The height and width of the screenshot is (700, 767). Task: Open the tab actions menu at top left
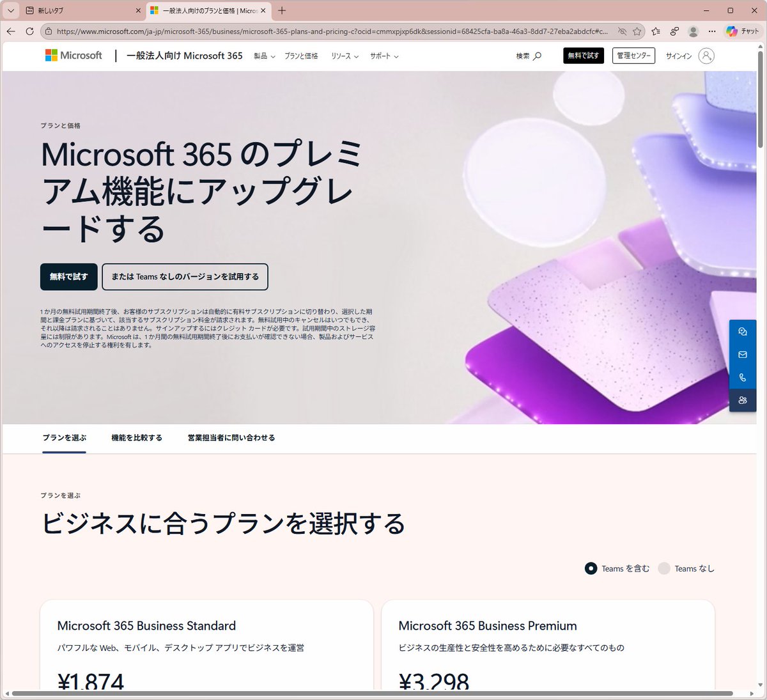point(10,10)
